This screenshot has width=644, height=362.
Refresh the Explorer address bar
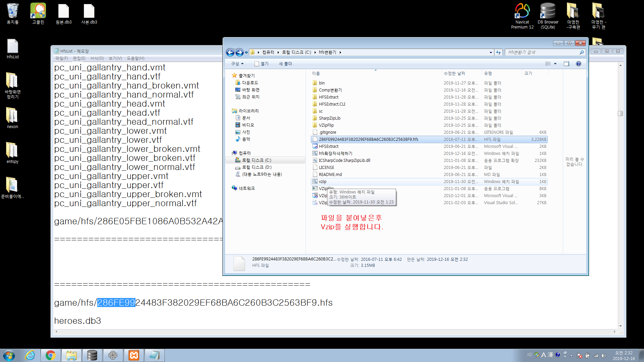click(498, 52)
